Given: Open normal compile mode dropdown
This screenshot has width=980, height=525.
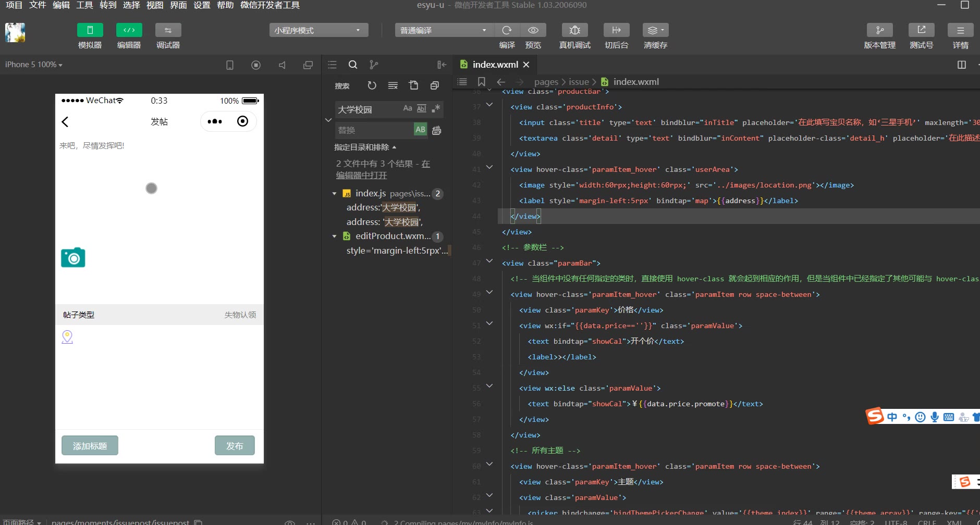Looking at the screenshot, I should pos(444,30).
